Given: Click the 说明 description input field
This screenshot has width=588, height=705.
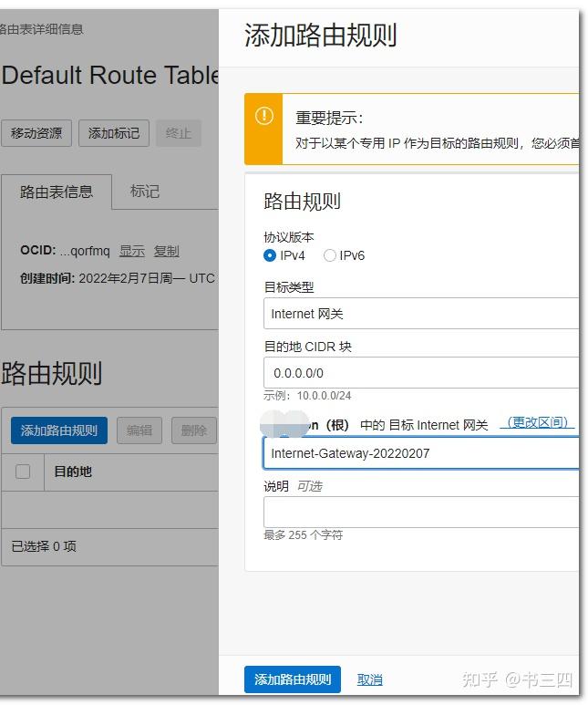Looking at the screenshot, I should click(420, 512).
